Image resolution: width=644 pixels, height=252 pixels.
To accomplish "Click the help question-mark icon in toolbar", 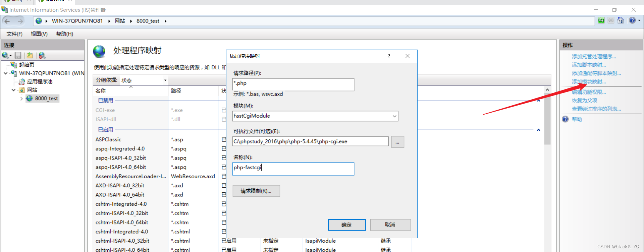I will (632, 20).
